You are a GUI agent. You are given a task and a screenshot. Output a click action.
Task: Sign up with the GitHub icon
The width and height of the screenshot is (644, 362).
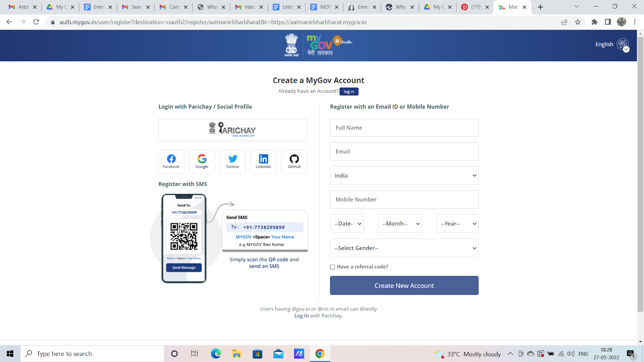click(x=294, y=161)
